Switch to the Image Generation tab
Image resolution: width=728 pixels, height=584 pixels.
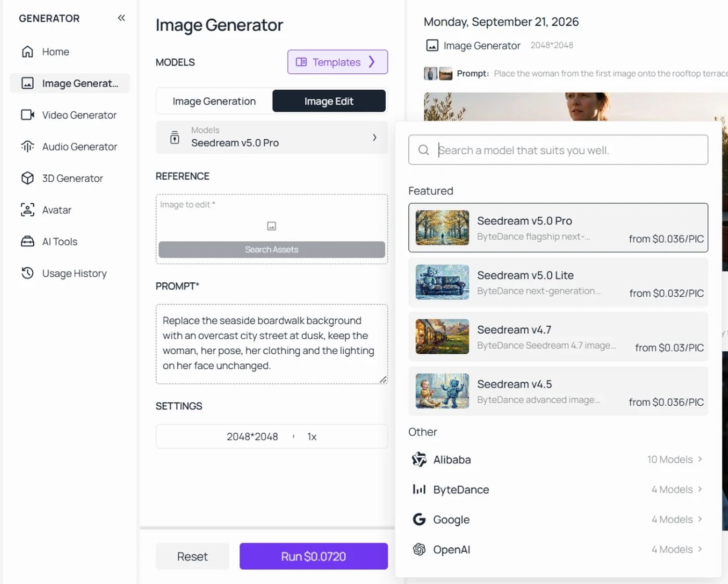coord(214,101)
